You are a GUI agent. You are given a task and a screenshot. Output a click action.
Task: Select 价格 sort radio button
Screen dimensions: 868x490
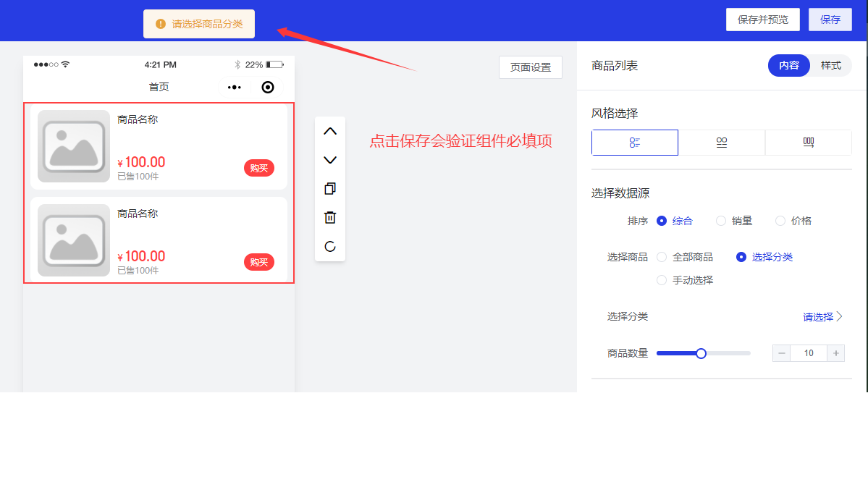point(780,221)
